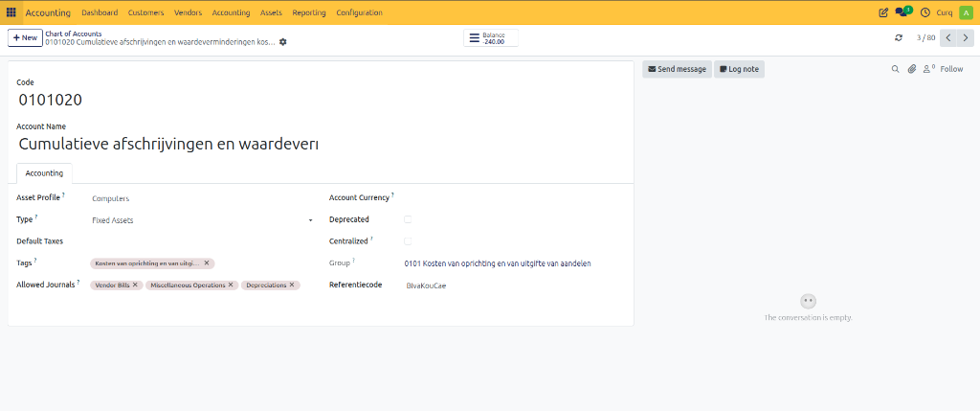Toggle the Deprecated checkbox
Image resolution: width=980 pixels, height=411 pixels.
(x=408, y=219)
